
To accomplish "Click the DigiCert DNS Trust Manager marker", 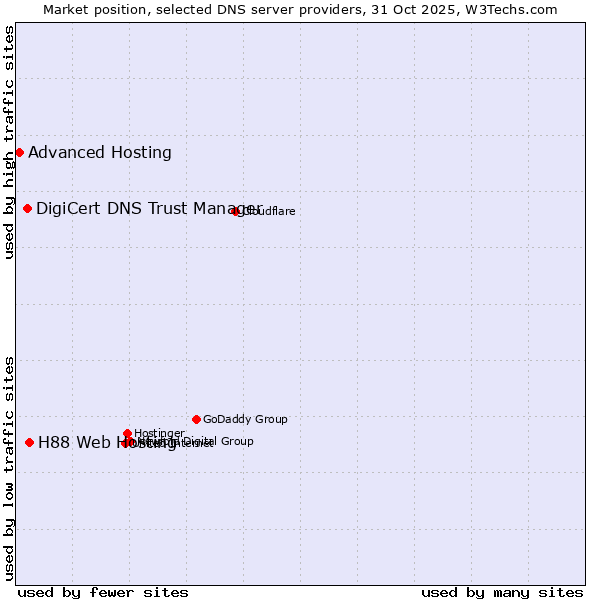I will tap(28, 208).
